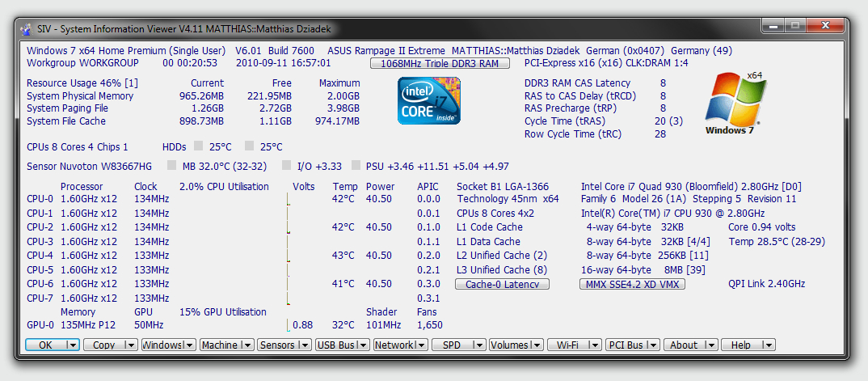Image resolution: width=868 pixels, height=381 pixels.
Task: Click the 'QPI Link 2.40GHz' text
Action: tap(767, 284)
